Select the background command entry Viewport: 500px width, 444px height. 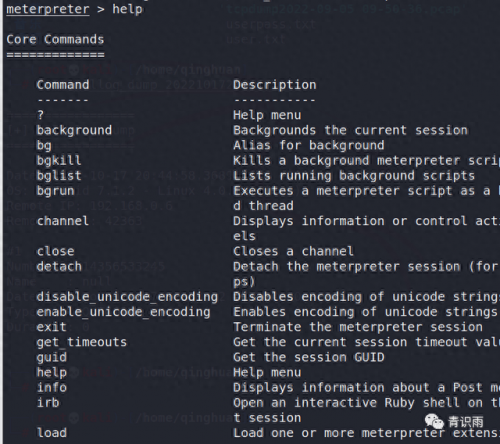74,130
